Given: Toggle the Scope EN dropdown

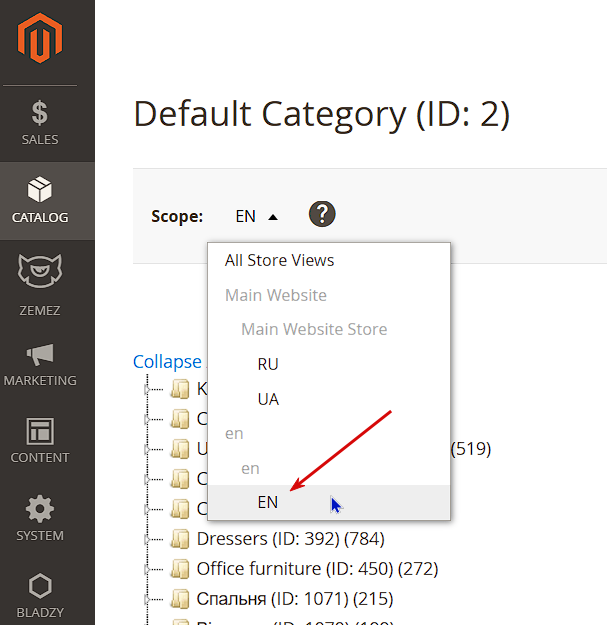Looking at the screenshot, I should point(257,216).
